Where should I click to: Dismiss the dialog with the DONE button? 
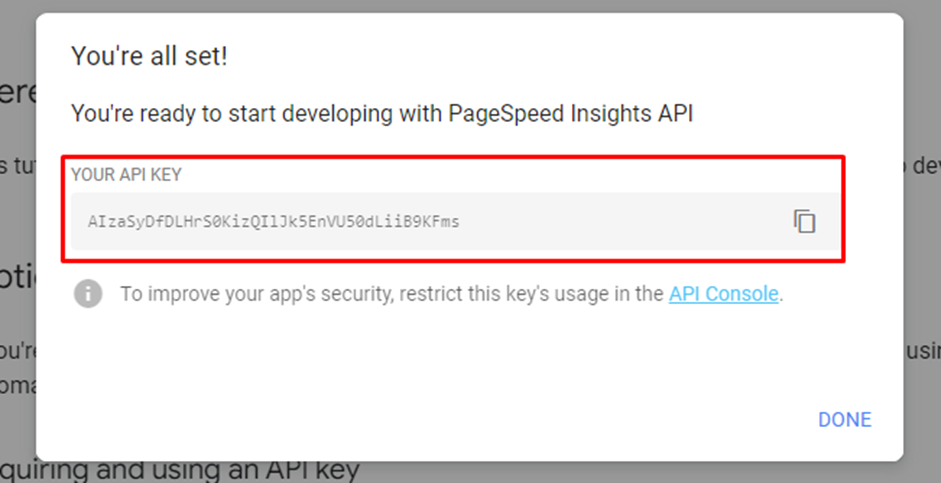pos(845,419)
